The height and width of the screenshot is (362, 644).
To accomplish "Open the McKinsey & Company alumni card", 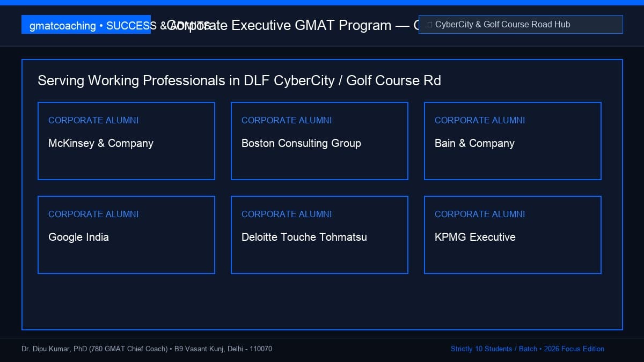I will [x=126, y=141].
